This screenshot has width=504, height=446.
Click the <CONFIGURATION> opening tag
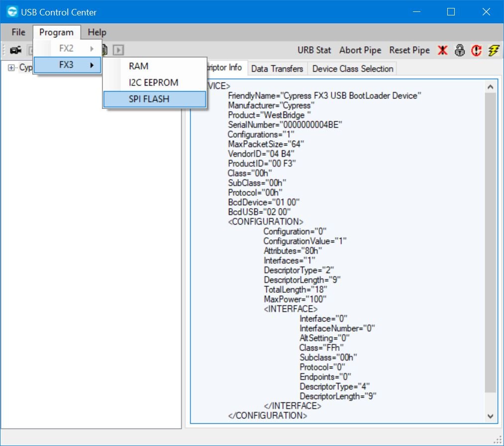tap(266, 222)
